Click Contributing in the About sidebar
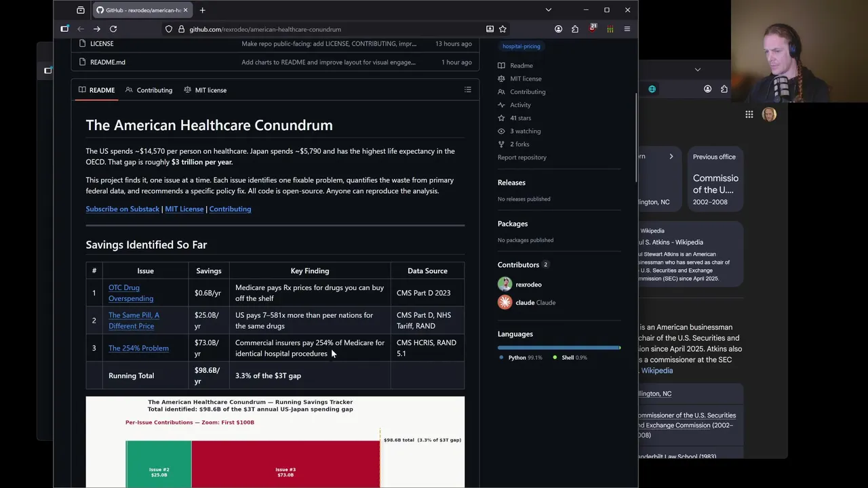868x488 pixels. pos(521,91)
